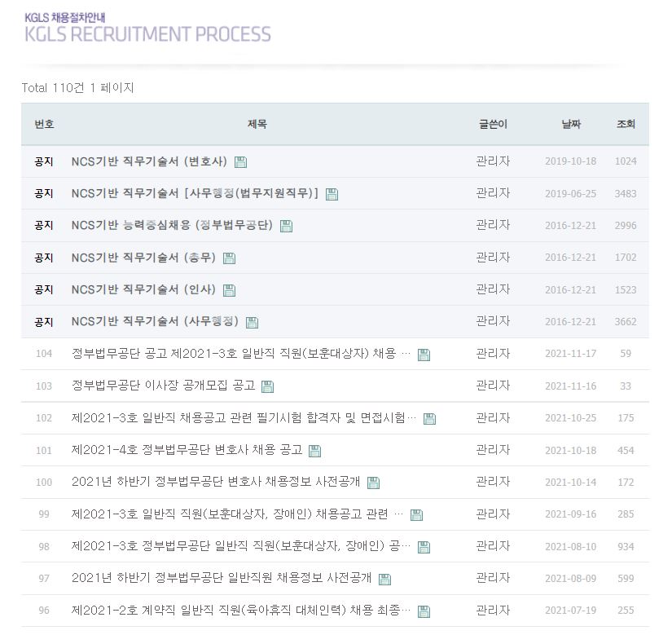Open NCS기반 직무기술서 (총무) notice

tap(143, 258)
